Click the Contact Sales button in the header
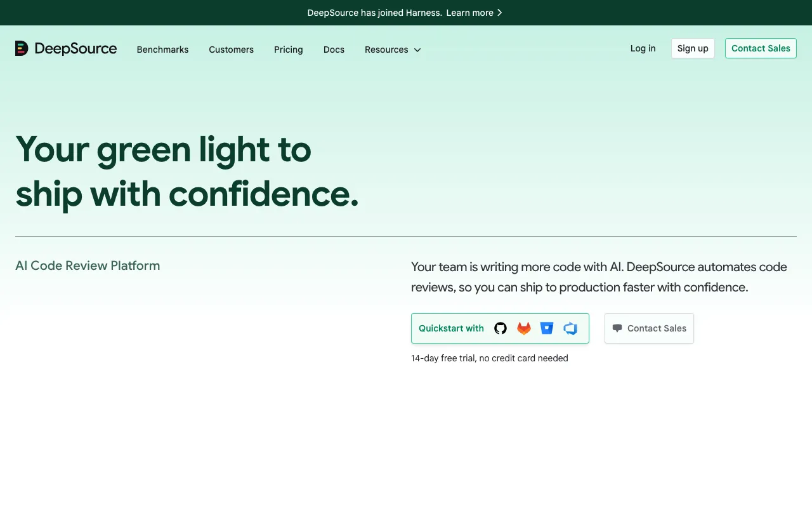 761,48
